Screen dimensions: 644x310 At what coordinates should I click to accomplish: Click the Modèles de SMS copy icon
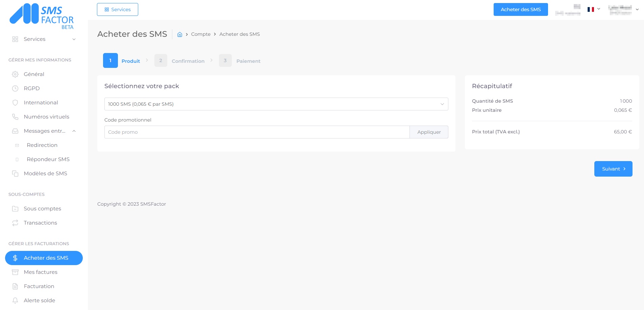tap(15, 174)
